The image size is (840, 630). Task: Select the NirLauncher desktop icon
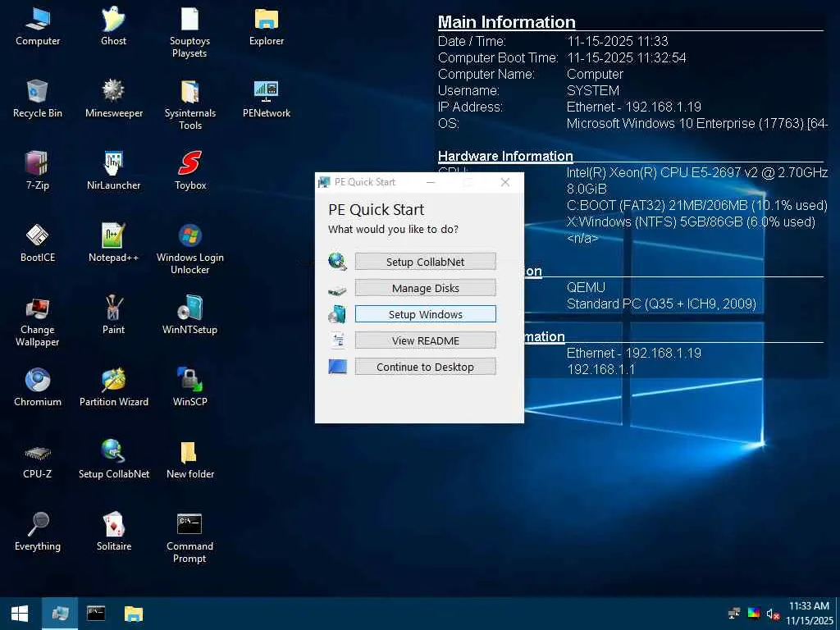pos(113,171)
